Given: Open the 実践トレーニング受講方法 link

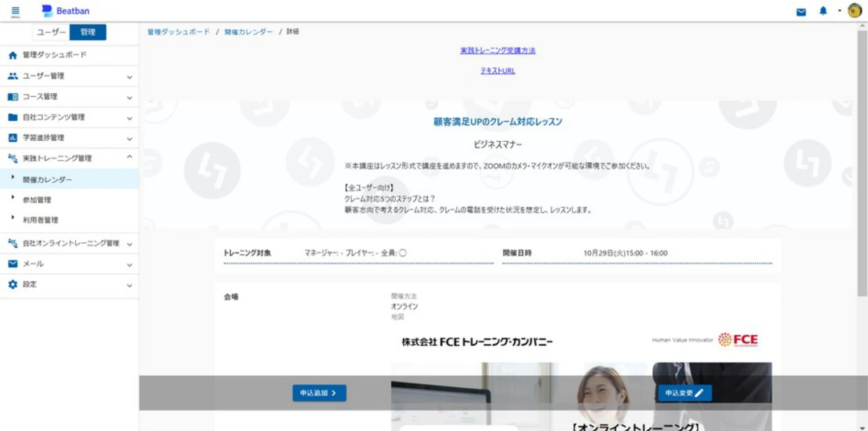Looking at the screenshot, I should coord(498,50).
